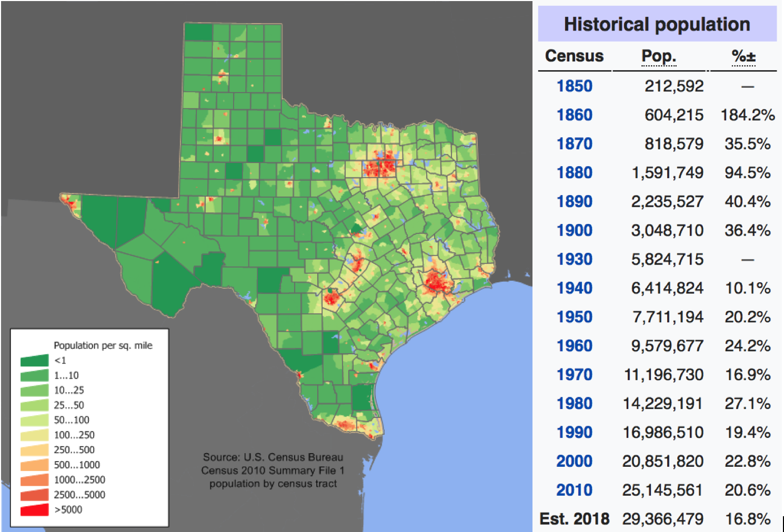Open the 1960 census link
Screen dimensions: 784x532
click(x=574, y=346)
